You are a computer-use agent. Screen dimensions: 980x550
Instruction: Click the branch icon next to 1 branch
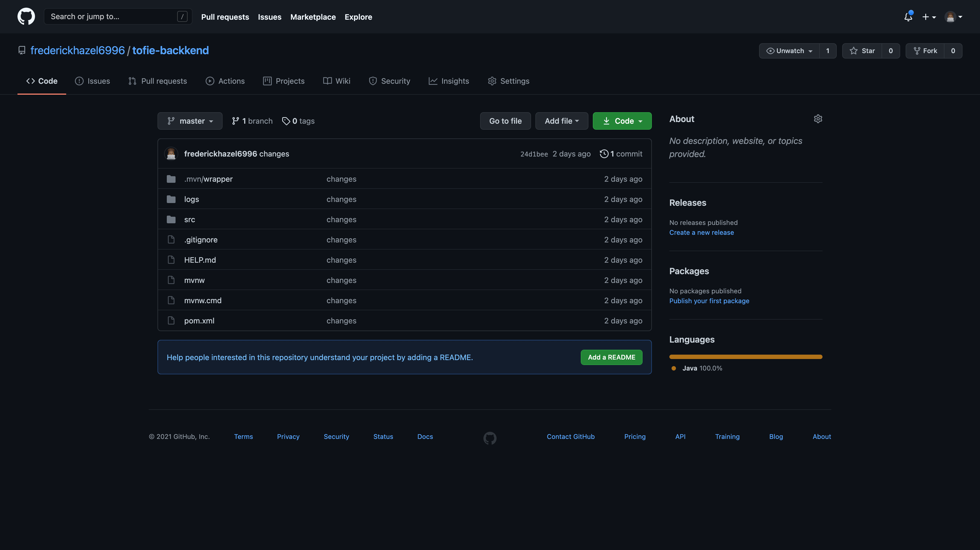pos(235,121)
